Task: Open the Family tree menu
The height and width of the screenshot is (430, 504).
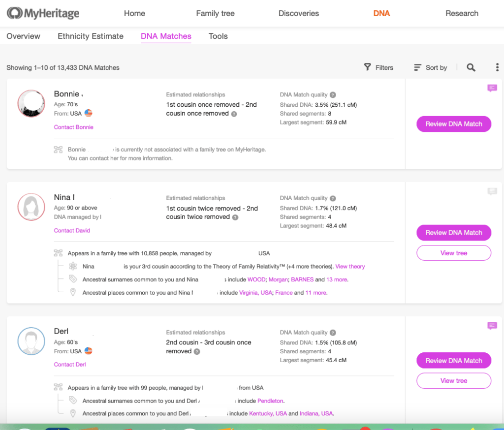Action: (x=215, y=13)
